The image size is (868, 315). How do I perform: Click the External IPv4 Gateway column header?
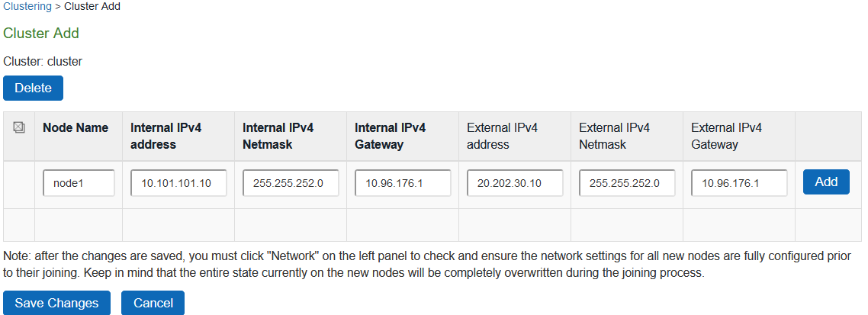(x=726, y=137)
